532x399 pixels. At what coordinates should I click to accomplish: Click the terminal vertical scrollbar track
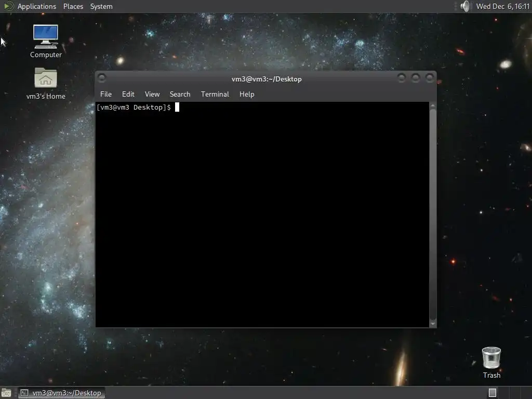(433, 215)
